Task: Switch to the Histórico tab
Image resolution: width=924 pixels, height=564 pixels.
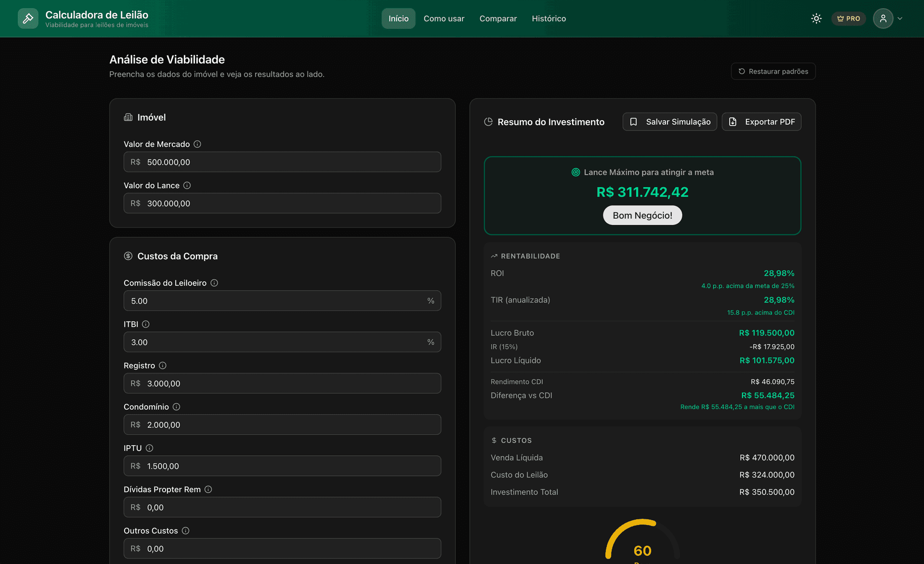Action: pos(549,18)
